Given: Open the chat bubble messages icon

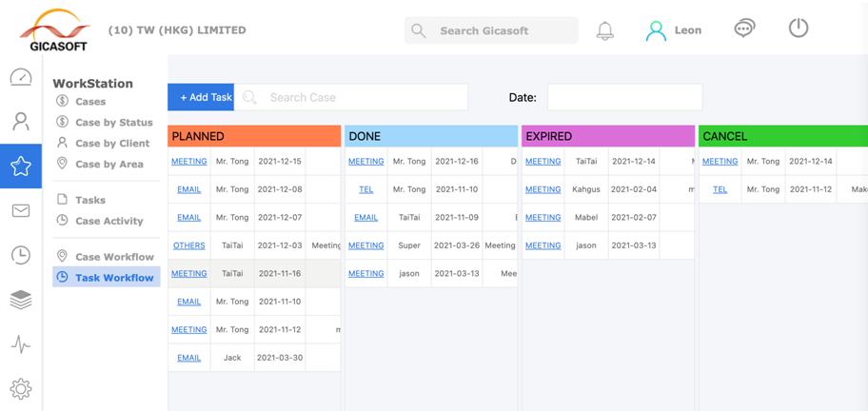Looking at the screenshot, I should click(744, 29).
